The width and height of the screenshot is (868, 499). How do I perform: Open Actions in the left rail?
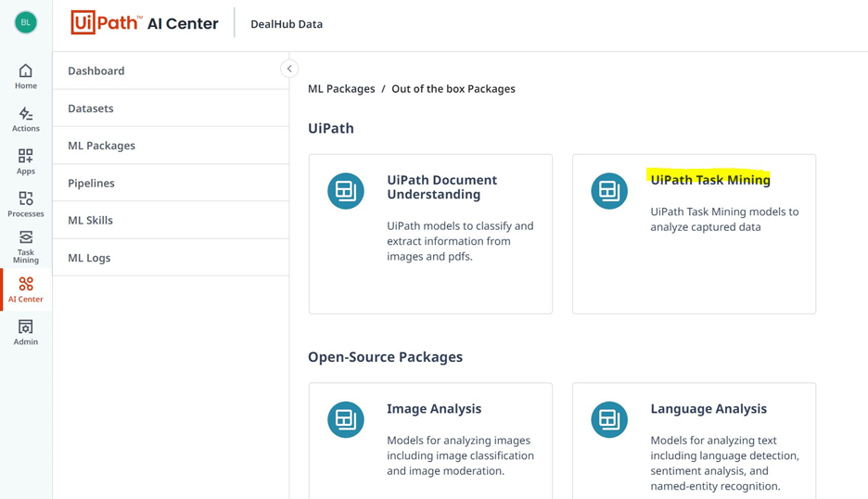click(25, 120)
